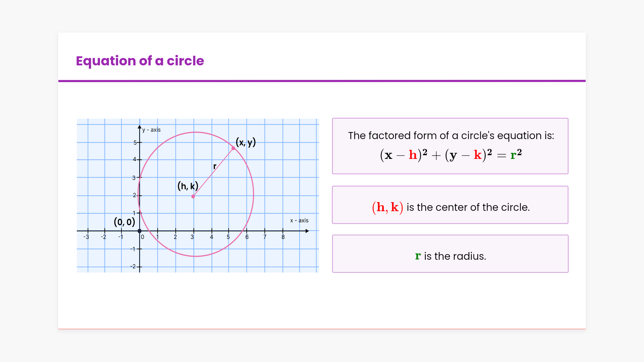
Task: Click the pink center point of the circle
Action: (x=193, y=196)
